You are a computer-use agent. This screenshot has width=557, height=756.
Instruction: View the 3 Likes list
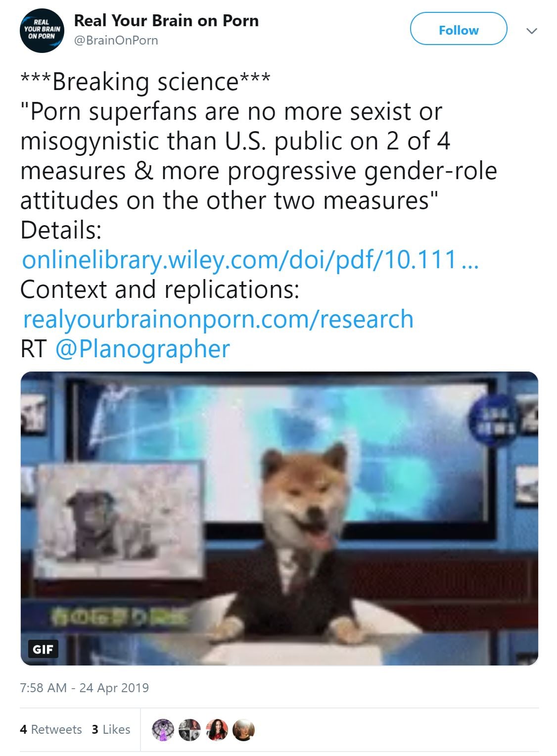pyautogui.click(x=111, y=729)
